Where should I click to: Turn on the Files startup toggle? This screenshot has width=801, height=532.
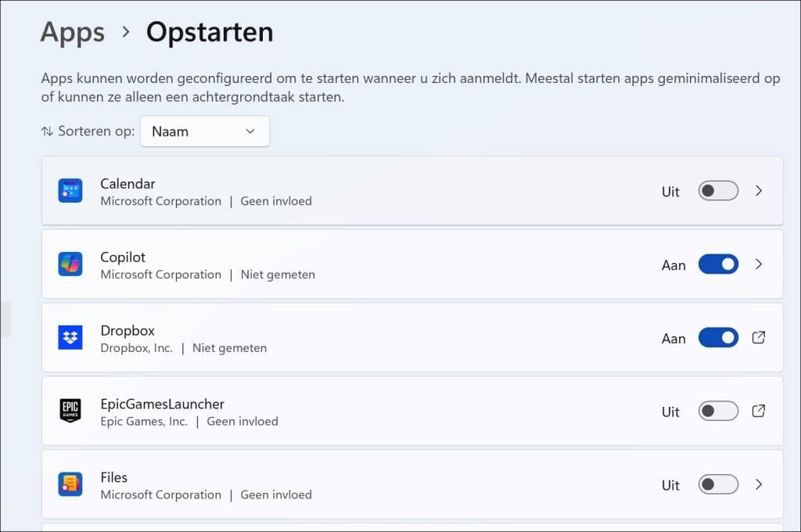coord(717,484)
